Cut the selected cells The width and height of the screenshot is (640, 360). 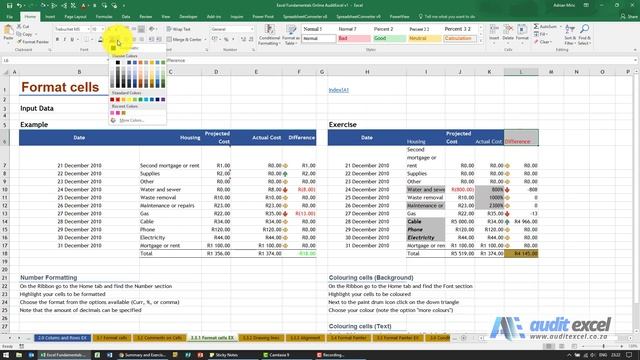[23, 26]
